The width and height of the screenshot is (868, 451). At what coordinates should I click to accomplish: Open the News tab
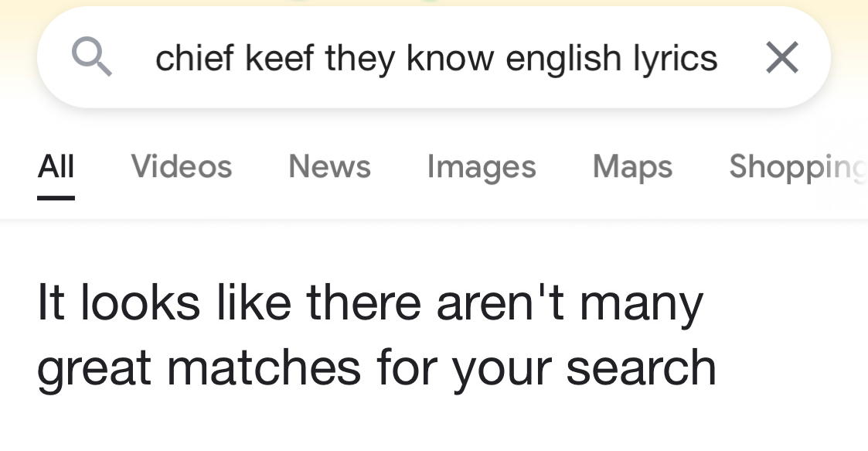(x=329, y=166)
